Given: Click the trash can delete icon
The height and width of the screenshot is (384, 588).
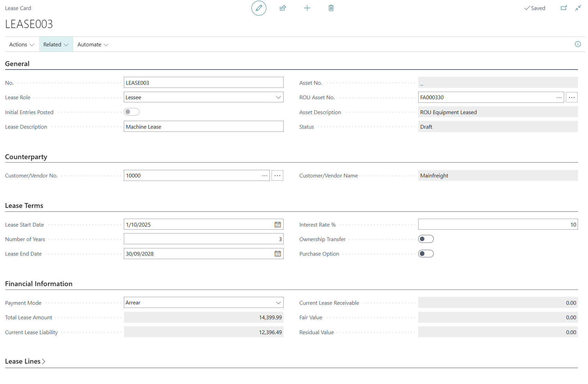Looking at the screenshot, I should [x=331, y=8].
